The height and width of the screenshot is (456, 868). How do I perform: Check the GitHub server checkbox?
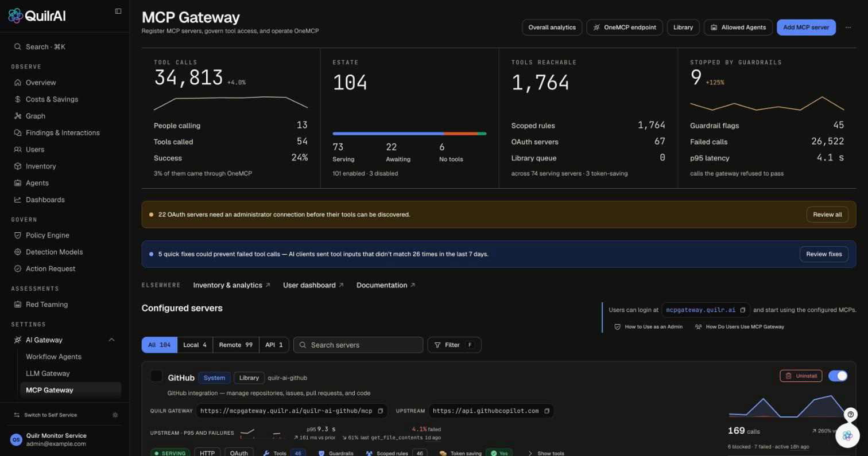(156, 376)
